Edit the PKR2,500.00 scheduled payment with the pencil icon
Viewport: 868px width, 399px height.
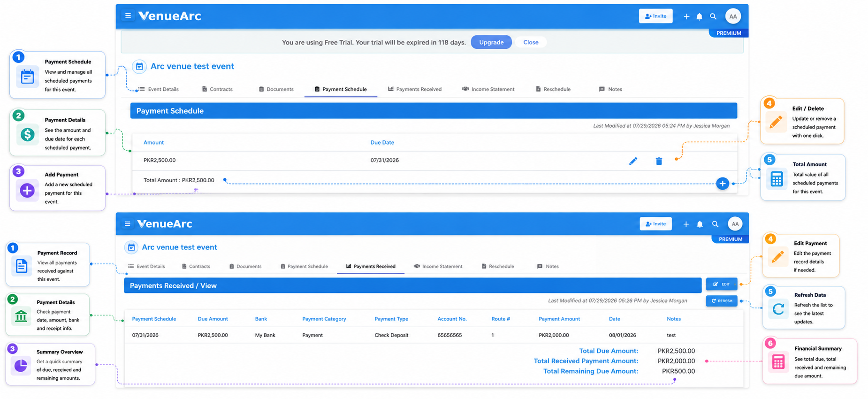tap(633, 161)
